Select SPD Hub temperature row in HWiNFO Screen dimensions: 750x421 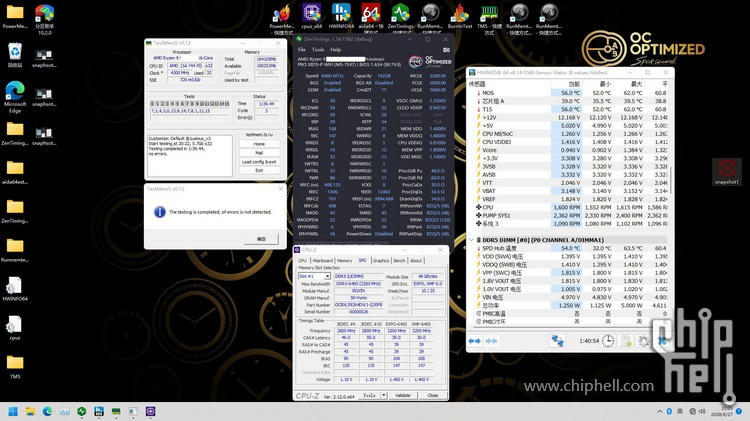pyautogui.click(x=569, y=248)
